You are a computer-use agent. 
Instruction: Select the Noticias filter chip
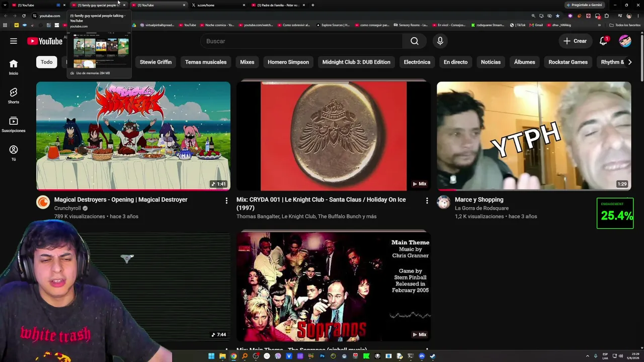491,62
